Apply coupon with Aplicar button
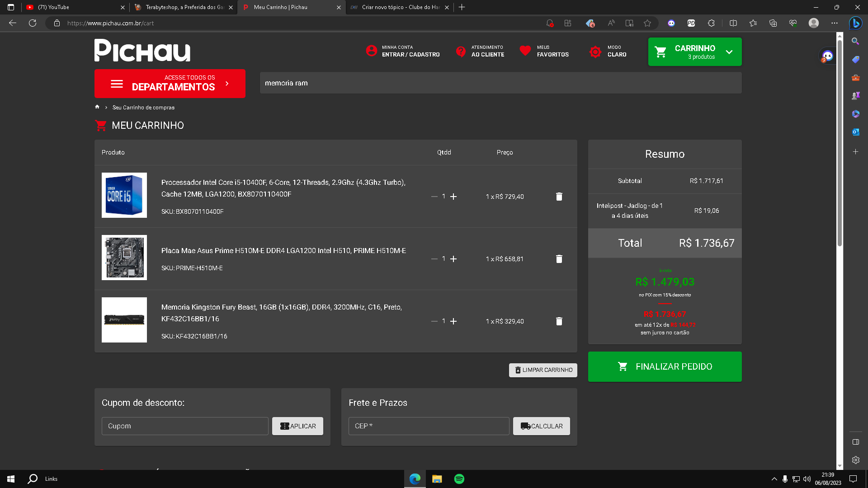 coord(297,426)
